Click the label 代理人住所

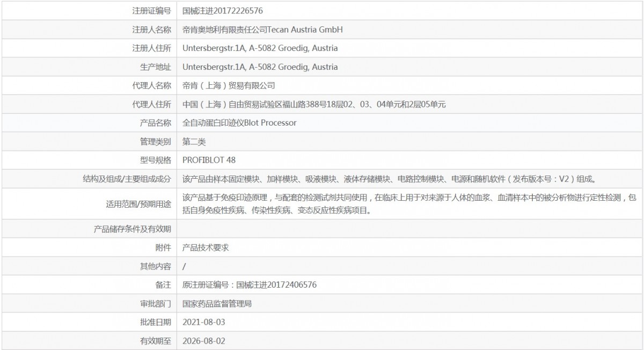coord(152,104)
